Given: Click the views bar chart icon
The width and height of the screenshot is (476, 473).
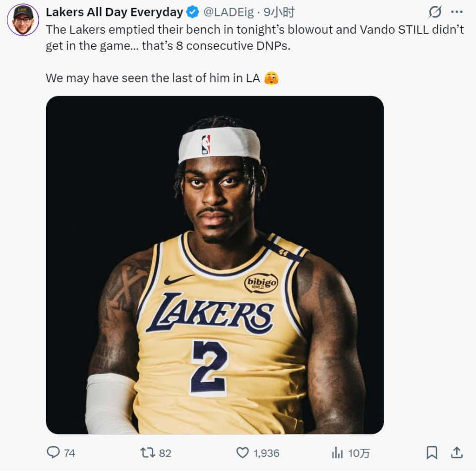Looking at the screenshot, I should (337, 452).
